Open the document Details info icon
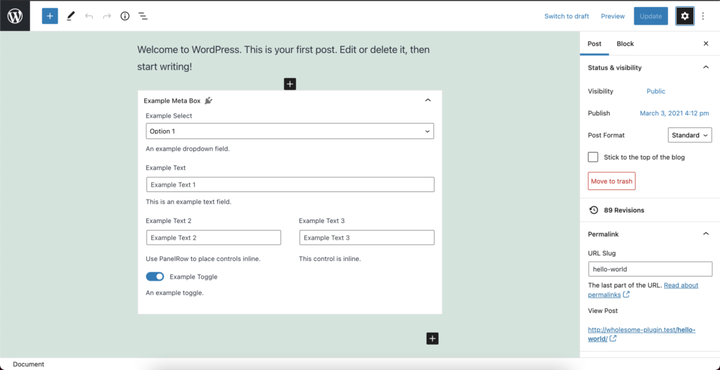 click(x=125, y=16)
